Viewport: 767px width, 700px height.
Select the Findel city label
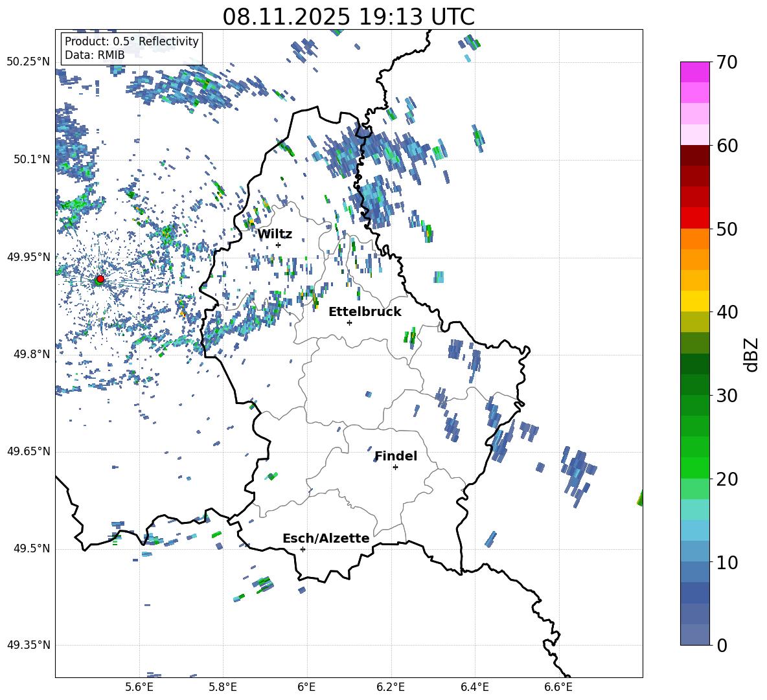[396, 456]
